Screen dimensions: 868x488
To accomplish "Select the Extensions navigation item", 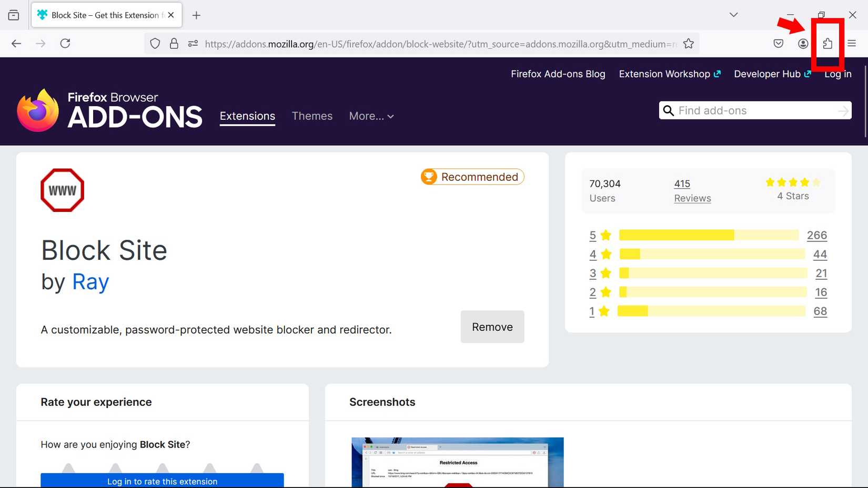I will point(247,116).
